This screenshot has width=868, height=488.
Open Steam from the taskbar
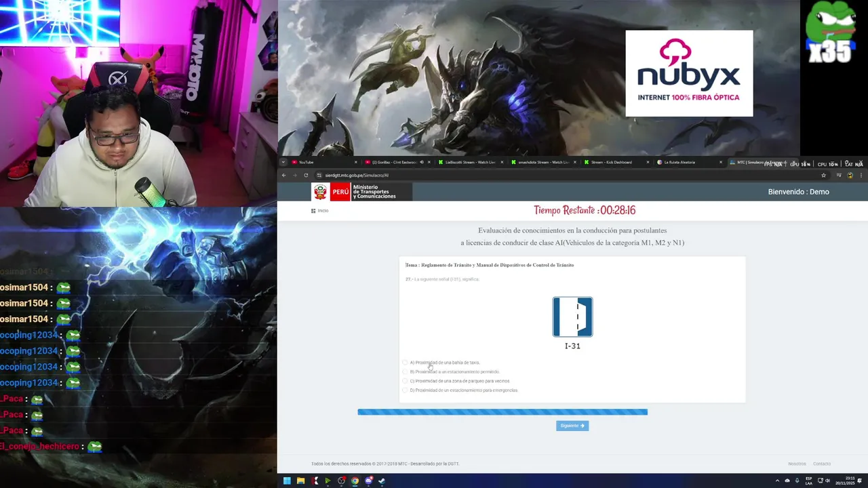[382, 481]
